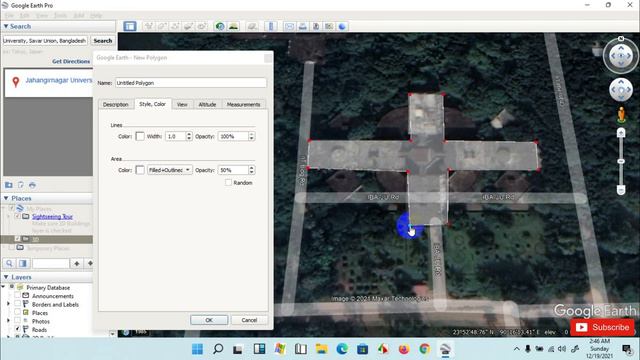Open the File menu
640x360 pixels.
(9, 16)
